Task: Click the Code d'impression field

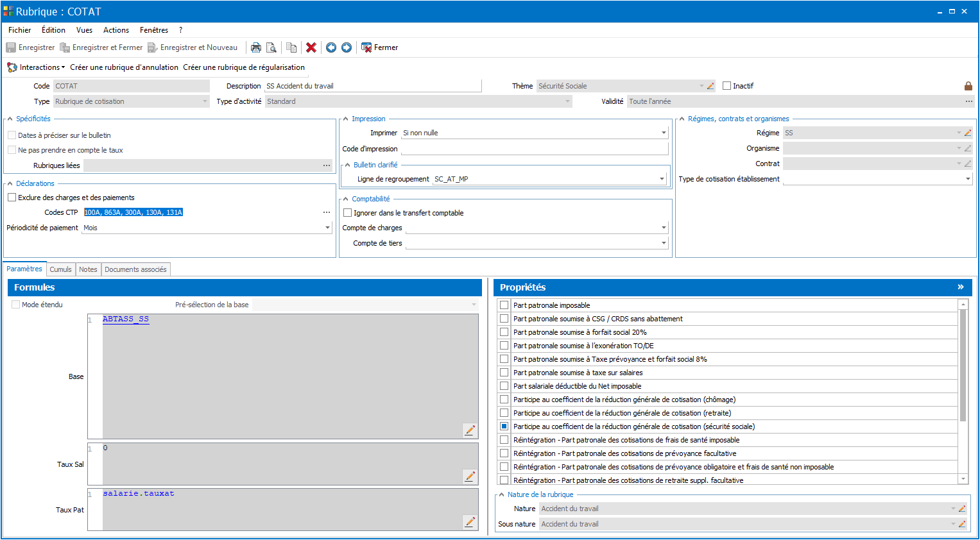Action: coord(535,149)
